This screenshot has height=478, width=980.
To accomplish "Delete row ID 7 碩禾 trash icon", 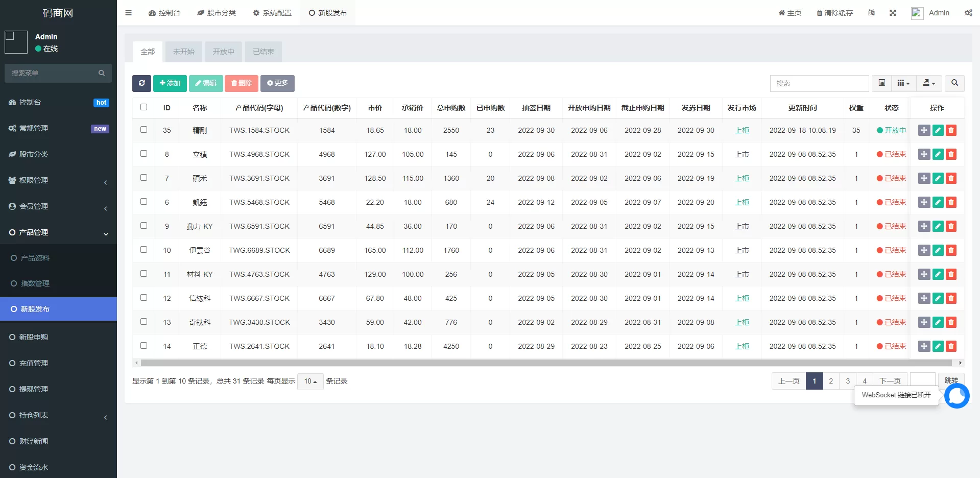I will click(951, 178).
